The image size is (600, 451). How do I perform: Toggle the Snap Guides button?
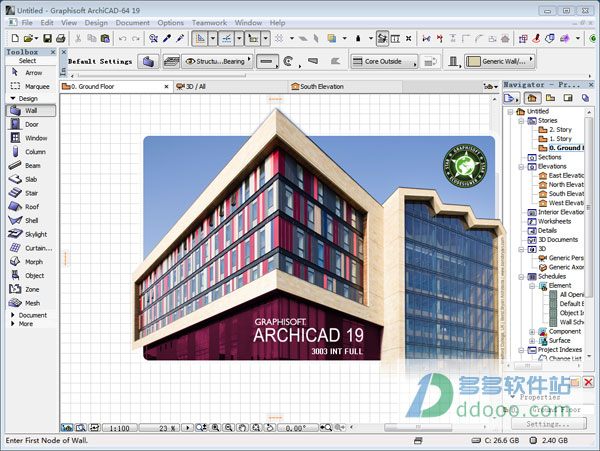tap(227, 38)
